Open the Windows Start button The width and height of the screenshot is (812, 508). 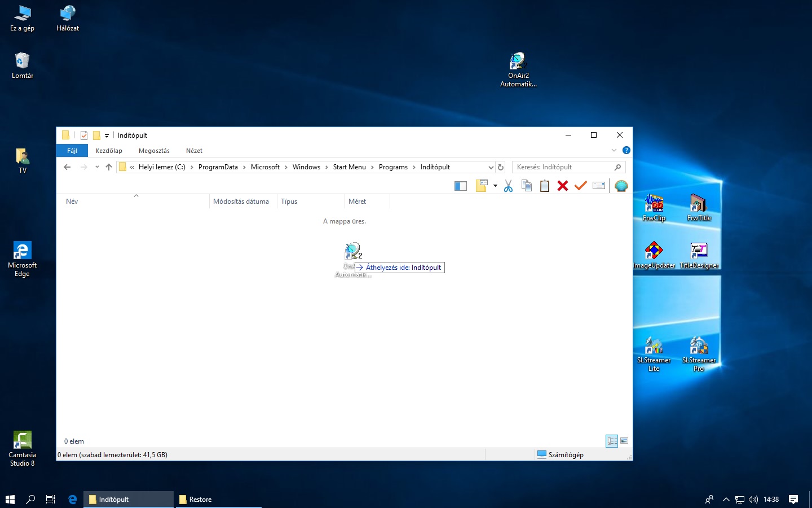tap(10, 499)
